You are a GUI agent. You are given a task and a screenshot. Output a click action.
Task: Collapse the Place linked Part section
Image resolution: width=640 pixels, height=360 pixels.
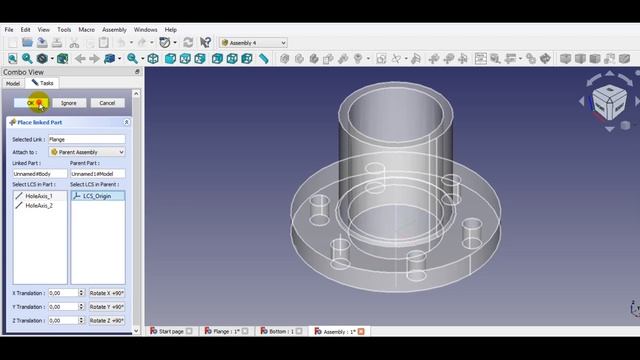pos(127,122)
